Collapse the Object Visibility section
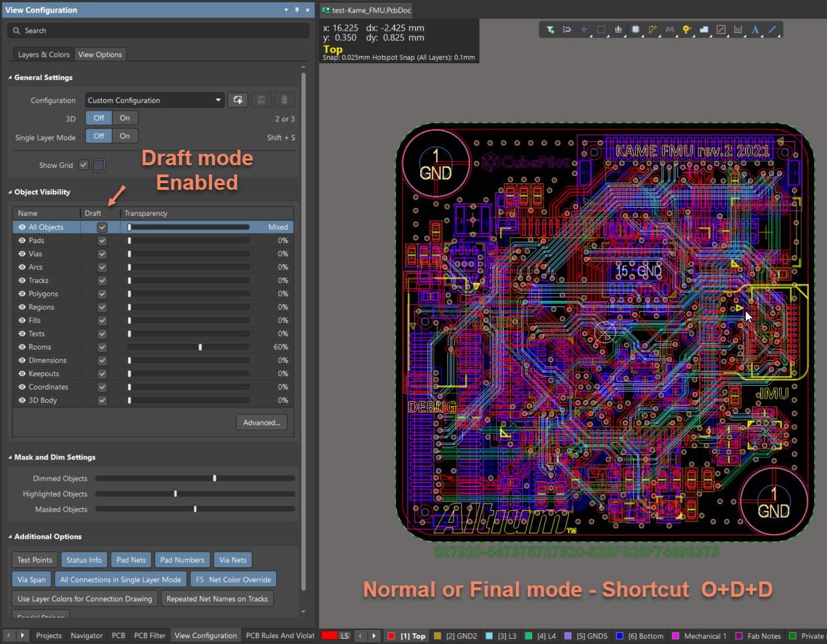The width and height of the screenshot is (827, 644). point(10,192)
